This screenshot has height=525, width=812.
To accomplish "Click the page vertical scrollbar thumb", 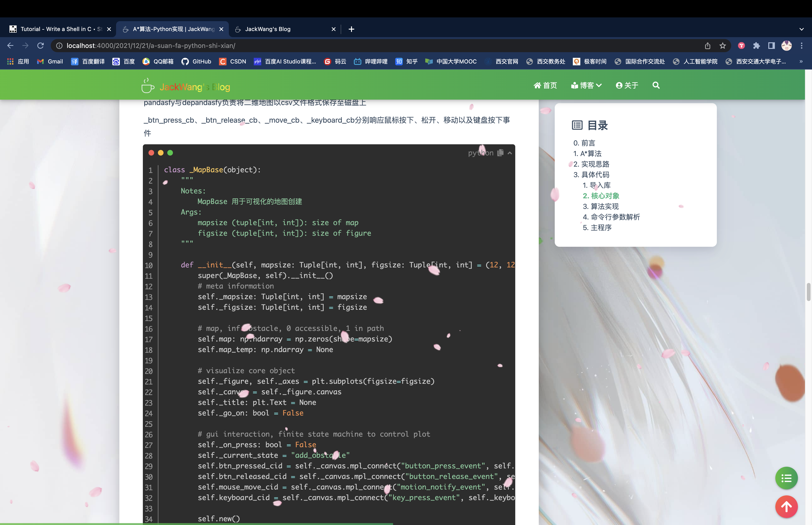I will pos(808,292).
